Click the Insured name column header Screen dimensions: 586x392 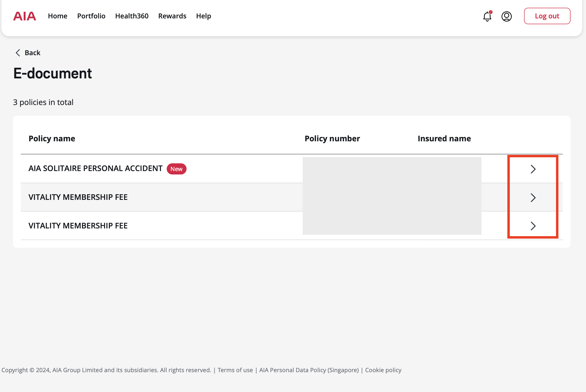[x=444, y=138]
